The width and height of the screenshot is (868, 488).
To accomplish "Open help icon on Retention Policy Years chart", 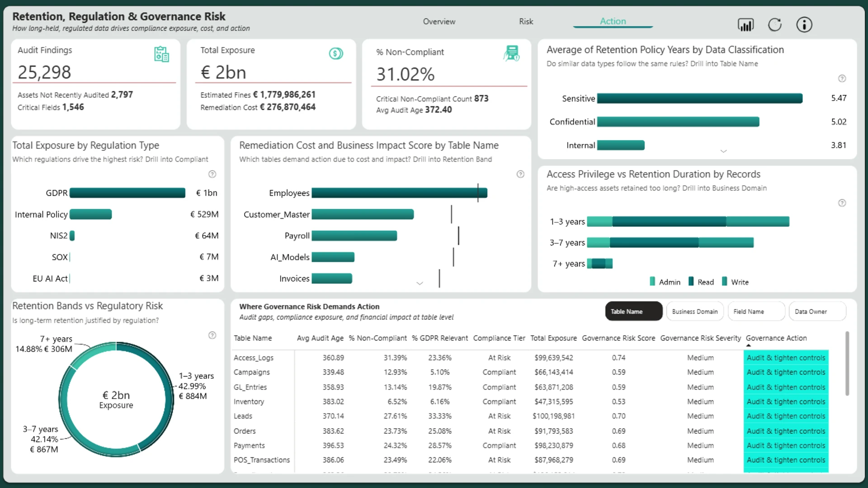I will pos(842,79).
